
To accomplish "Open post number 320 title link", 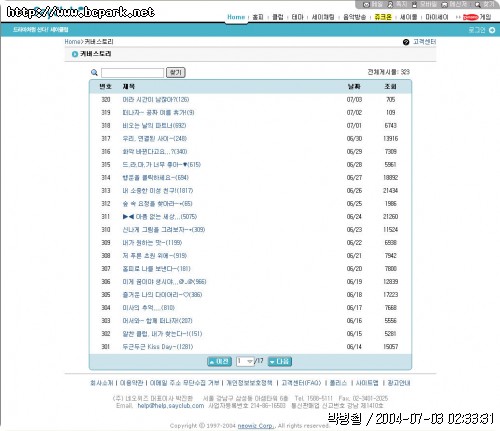I will pyautogui.click(x=156, y=100).
